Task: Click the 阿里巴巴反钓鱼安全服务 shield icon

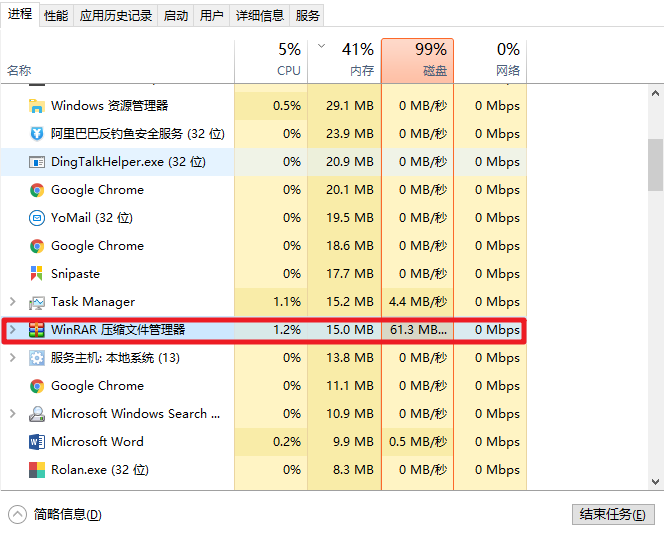Action: 37,133
